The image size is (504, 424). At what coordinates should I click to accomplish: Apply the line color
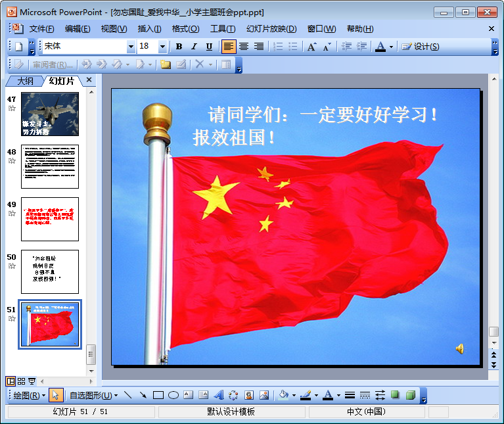(x=306, y=395)
